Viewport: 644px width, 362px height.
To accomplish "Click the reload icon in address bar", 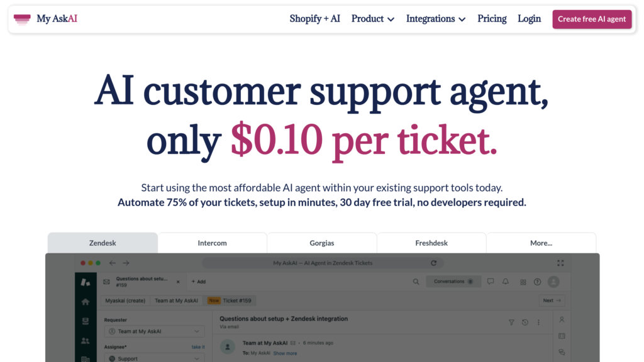I will [x=433, y=263].
